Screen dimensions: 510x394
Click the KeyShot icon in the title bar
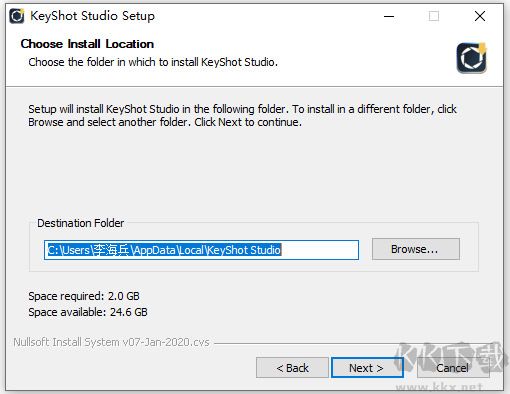pos(17,16)
